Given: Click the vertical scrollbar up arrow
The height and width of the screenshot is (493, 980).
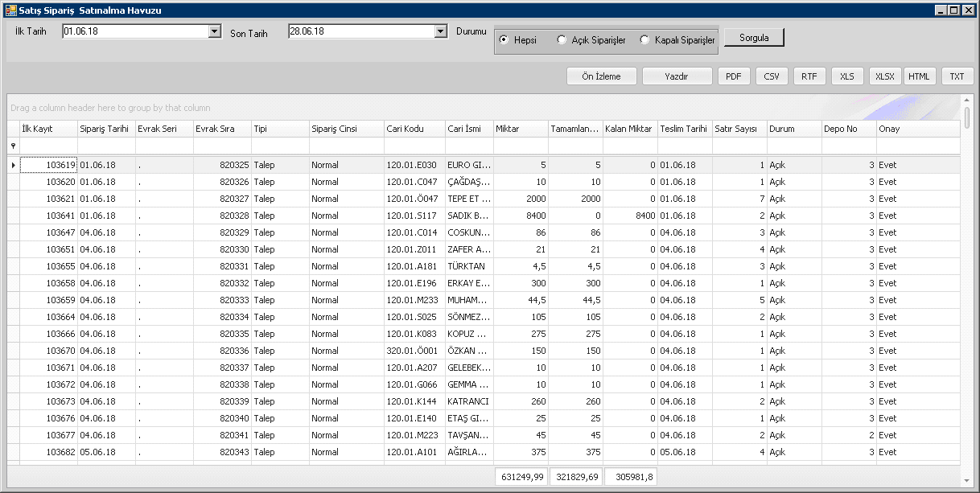Looking at the screenshot, I should point(966,101).
